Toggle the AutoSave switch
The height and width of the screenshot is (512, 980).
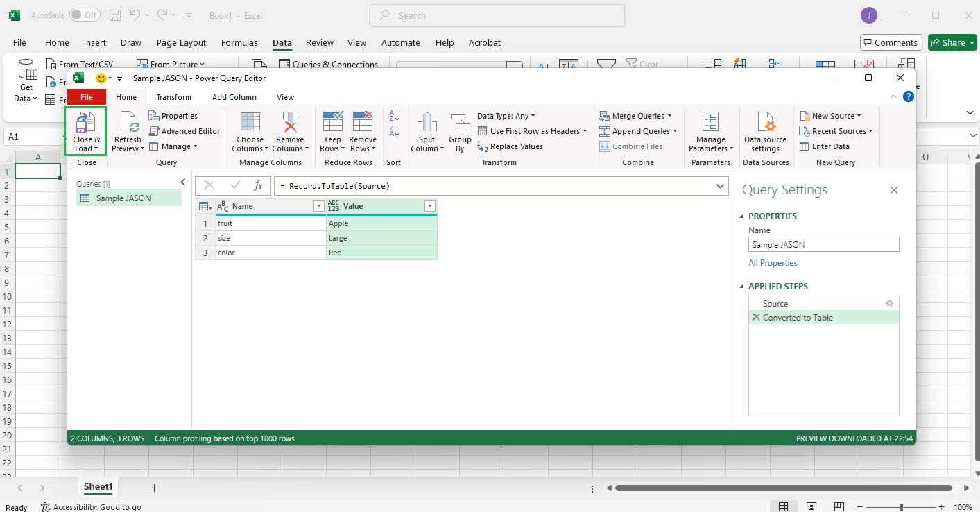pos(85,15)
